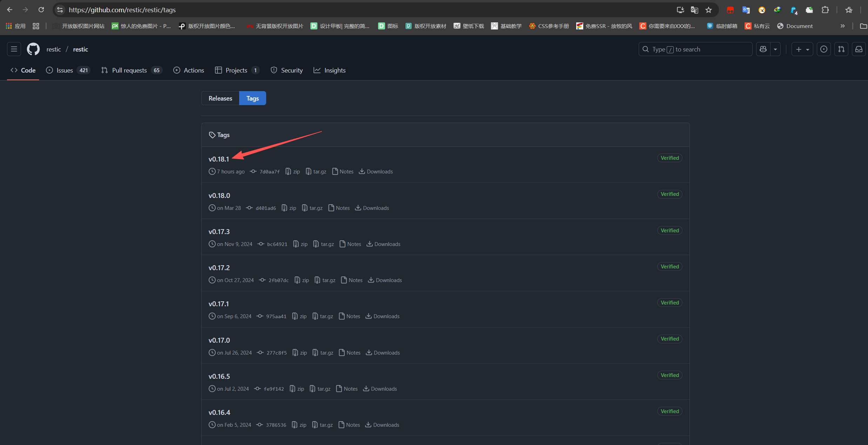Expand the create new plus dropdown
The width and height of the screenshot is (868, 445).
[802, 49]
